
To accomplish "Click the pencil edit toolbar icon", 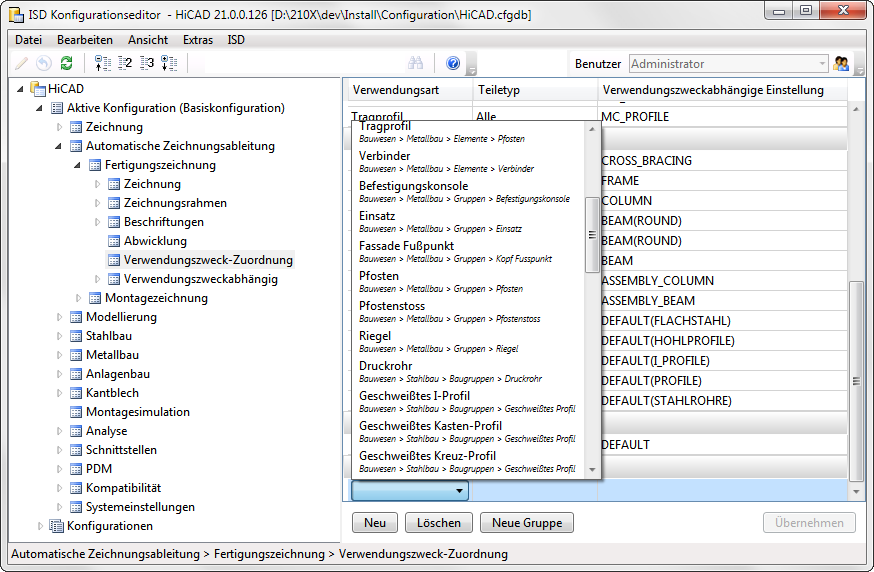I will tap(21, 63).
